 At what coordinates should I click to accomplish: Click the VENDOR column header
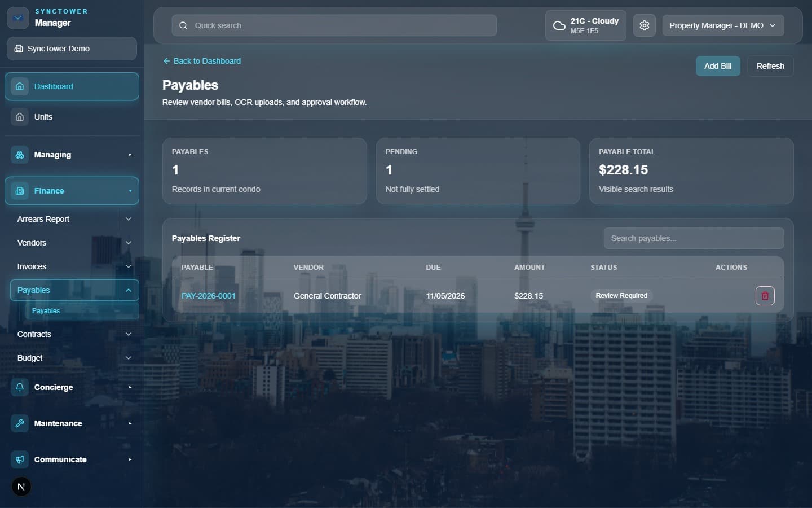[308, 268]
